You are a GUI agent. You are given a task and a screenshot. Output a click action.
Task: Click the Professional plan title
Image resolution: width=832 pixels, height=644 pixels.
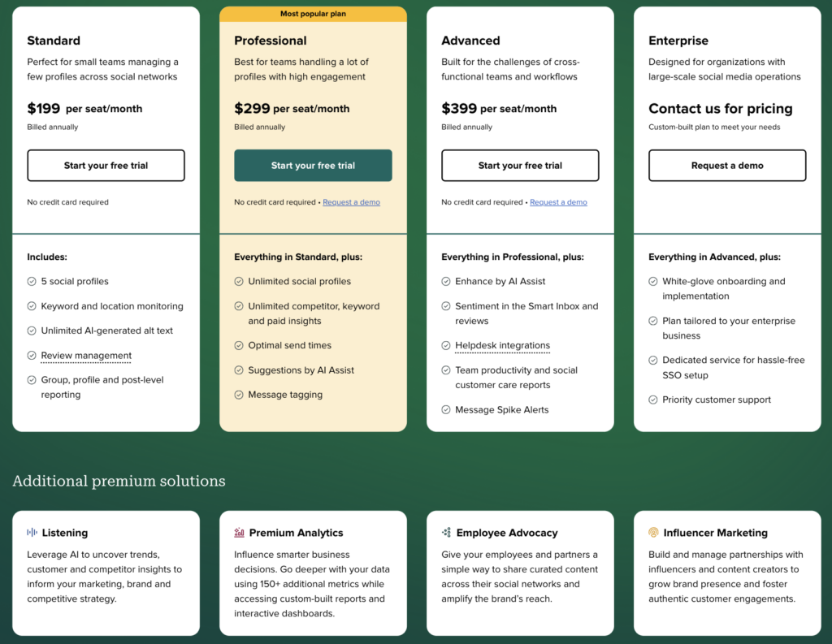(270, 41)
